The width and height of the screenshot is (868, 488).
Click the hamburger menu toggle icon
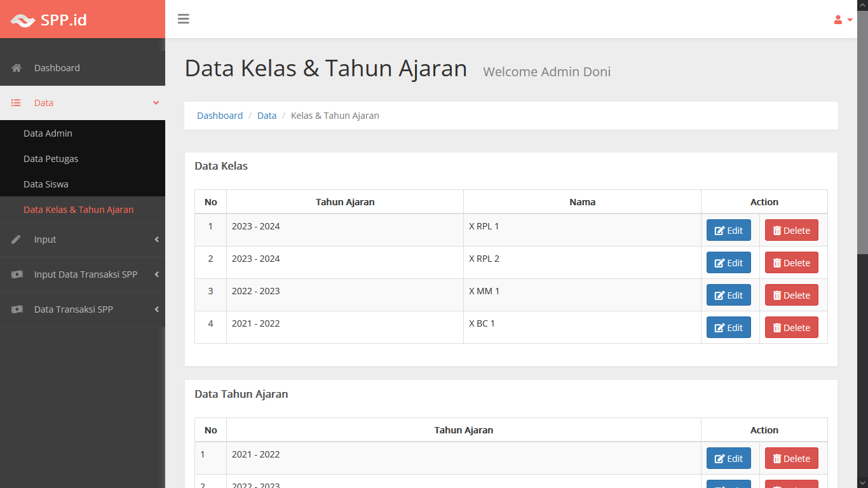pyautogui.click(x=184, y=19)
